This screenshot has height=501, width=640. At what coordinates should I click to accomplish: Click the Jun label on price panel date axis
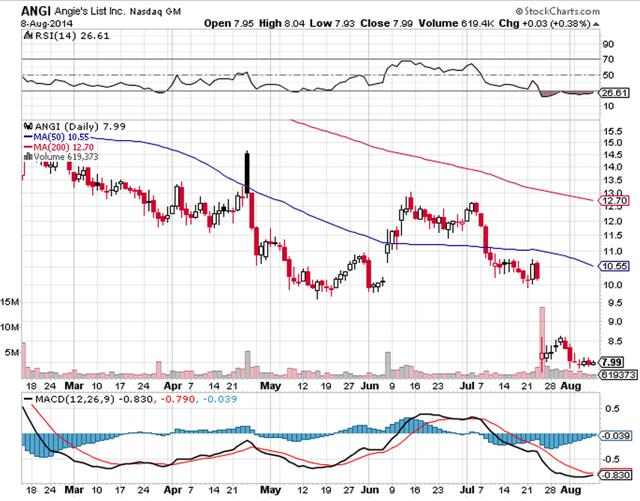click(370, 386)
